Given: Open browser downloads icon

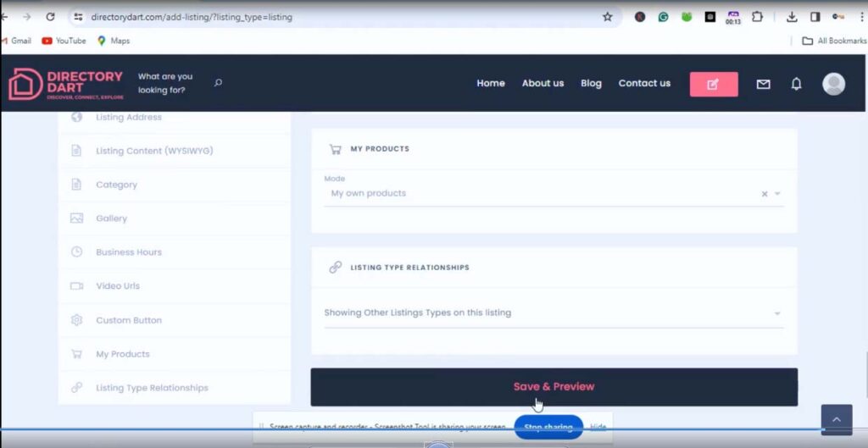Looking at the screenshot, I should (792, 17).
